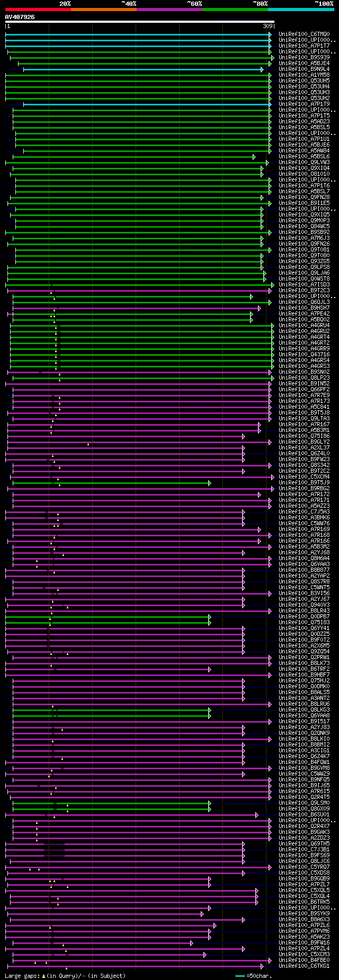The height and width of the screenshot is (980, 339).
Task: Click UniRef100_Q43716
Action: (x=304, y=355)
